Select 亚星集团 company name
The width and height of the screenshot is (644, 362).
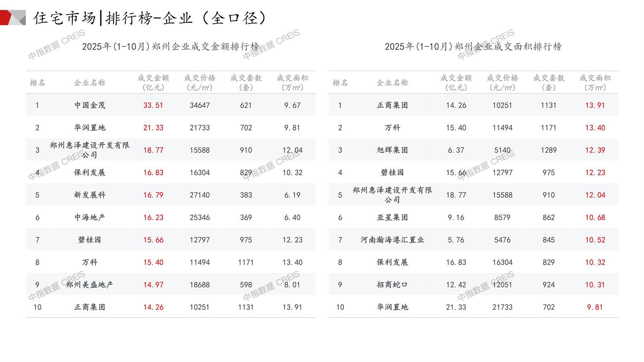click(392, 218)
